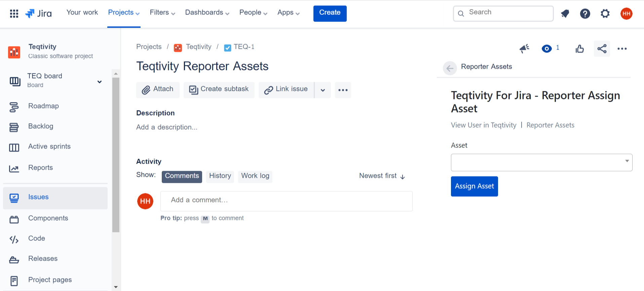Open the Apps menu
Viewport: 644px width, 291px height.
click(289, 12)
